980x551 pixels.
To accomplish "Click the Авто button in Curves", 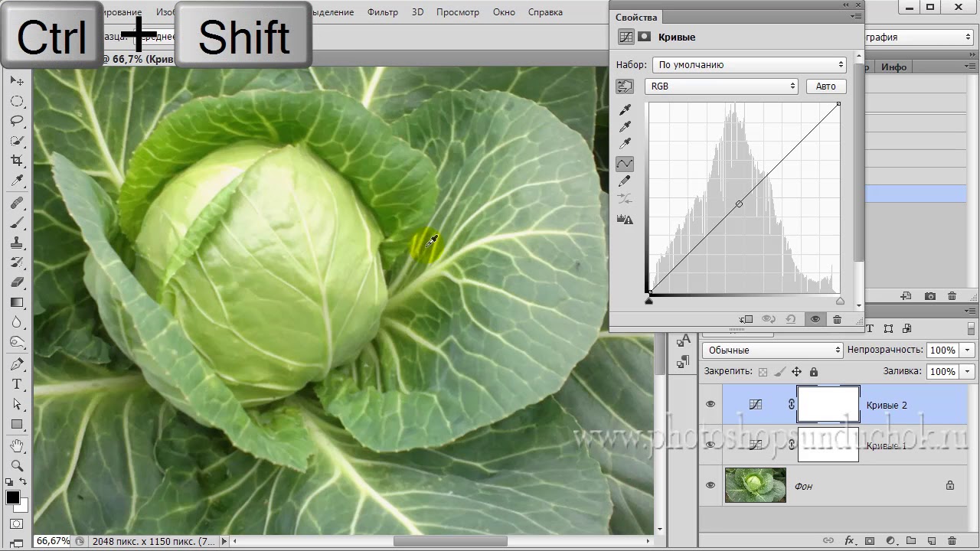I will point(825,86).
